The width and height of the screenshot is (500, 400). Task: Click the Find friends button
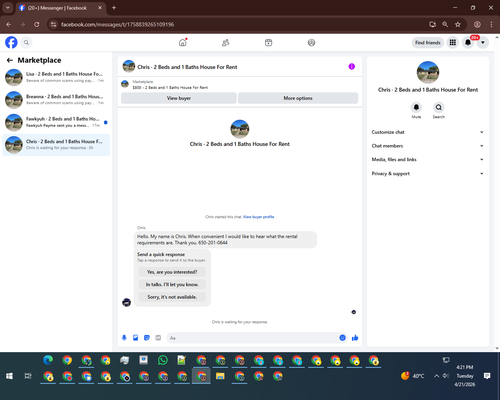point(428,43)
